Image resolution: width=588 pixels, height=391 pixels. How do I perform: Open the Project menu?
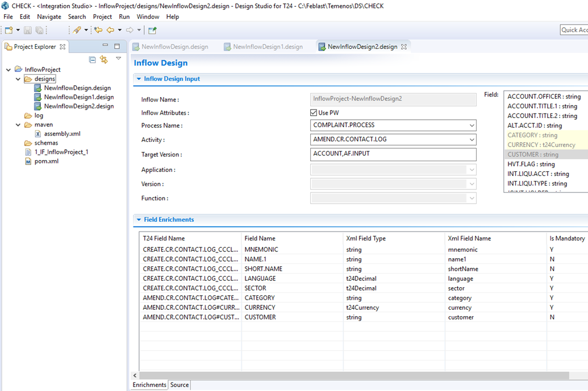pyautogui.click(x=102, y=16)
